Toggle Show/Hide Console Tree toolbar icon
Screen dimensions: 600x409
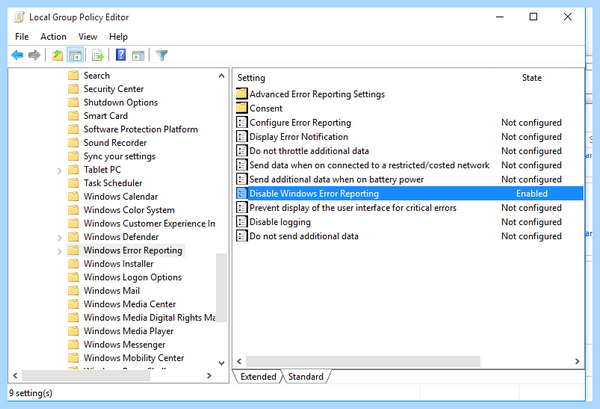pos(75,55)
